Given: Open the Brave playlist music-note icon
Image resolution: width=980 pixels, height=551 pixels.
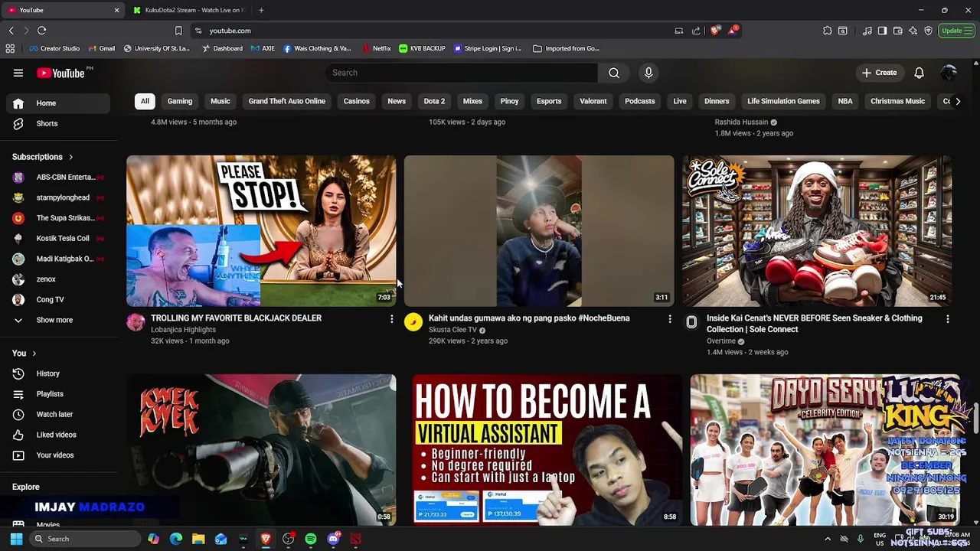Looking at the screenshot, I should point(867,31).
